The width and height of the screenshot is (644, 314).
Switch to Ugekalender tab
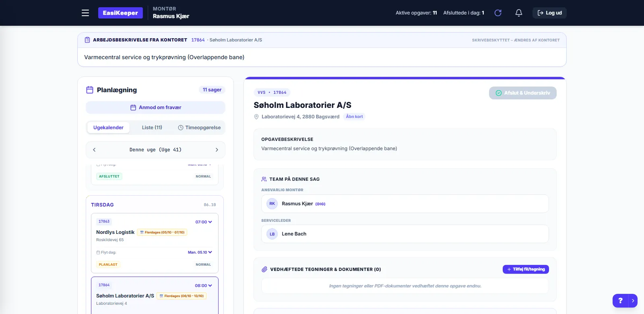coord(108,128)
